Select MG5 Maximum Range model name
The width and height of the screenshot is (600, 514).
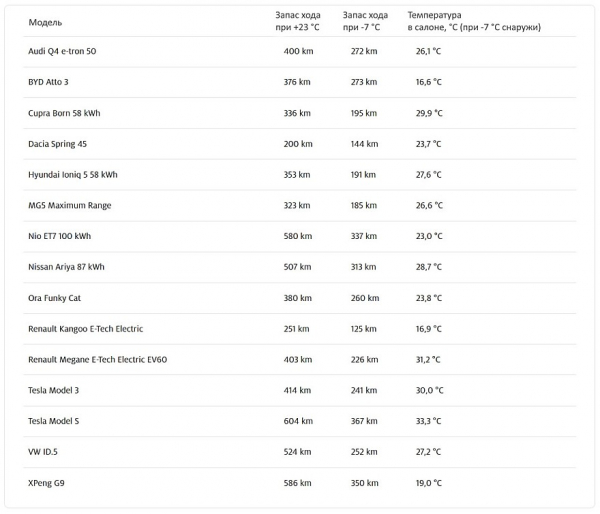pyautogui.click(x=70, y=205)
